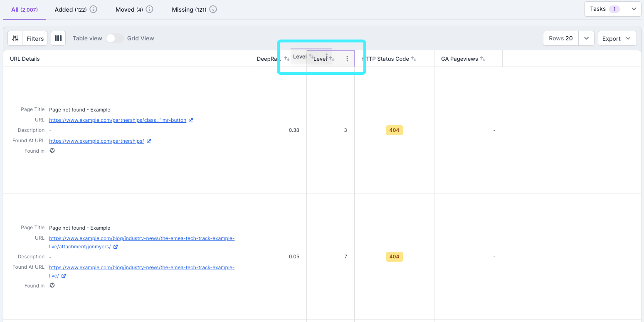
Task: Sort the Level column using its sort arrows
Action: (x=331, y=58)
